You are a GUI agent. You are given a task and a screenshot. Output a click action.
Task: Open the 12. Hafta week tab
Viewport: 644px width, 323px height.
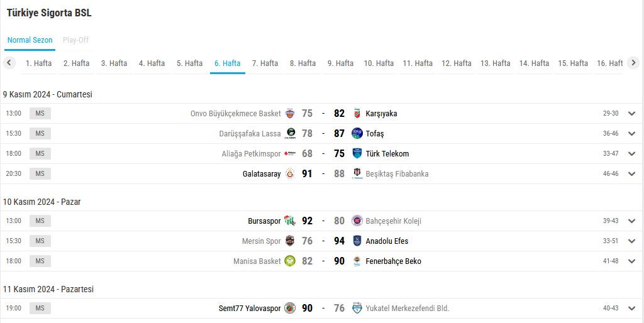(457, 63)
